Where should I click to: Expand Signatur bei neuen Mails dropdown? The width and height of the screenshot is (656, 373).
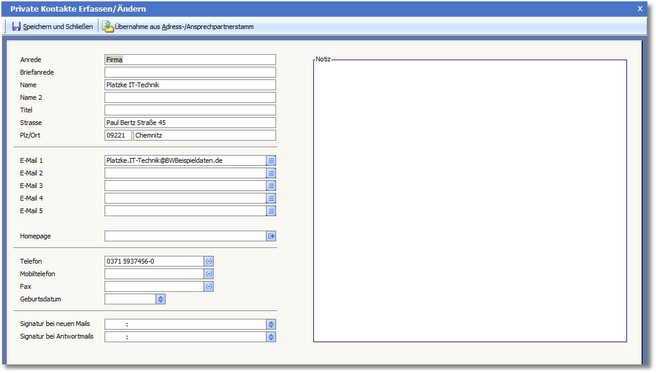[x=271, y=324]
